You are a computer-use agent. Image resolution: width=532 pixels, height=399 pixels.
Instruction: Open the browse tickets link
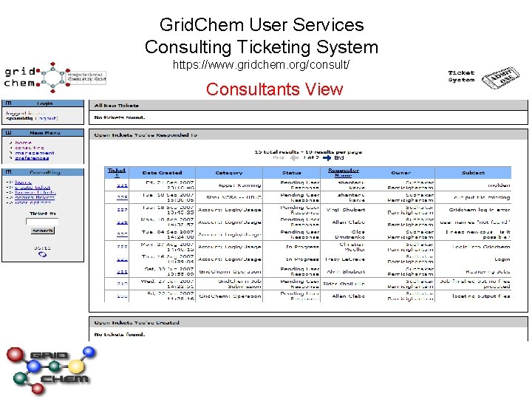click(x=35, y=192)
